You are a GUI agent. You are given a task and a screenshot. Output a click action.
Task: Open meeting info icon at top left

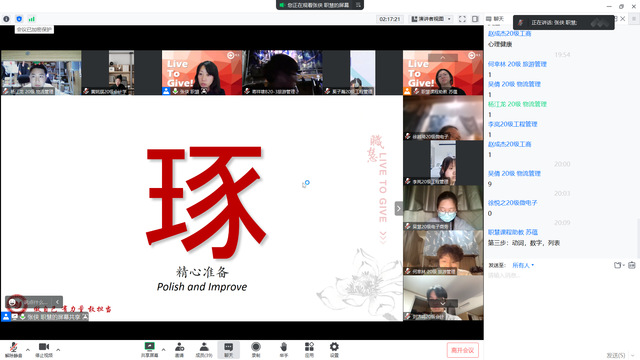click(6, 19)
